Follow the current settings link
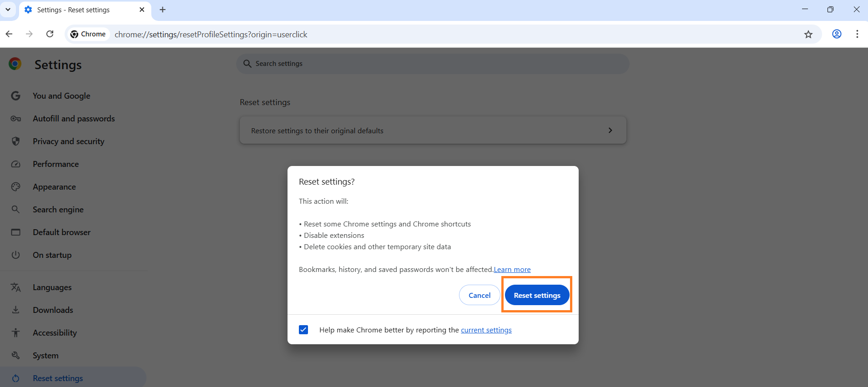The image size is (868, 387). pos(486,330)
